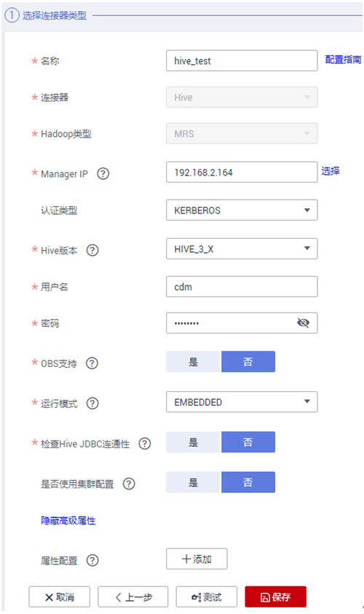Viewport: 364px width, 614px height.
Task: Click the help icon beside OBS支持
Action: click(92, 363)
